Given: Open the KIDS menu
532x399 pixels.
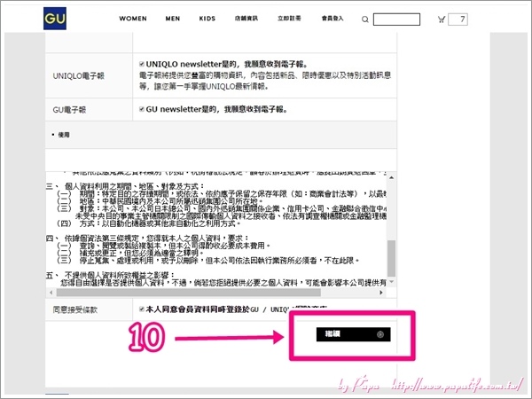Looking at the screenshot, I should [207, 19].
